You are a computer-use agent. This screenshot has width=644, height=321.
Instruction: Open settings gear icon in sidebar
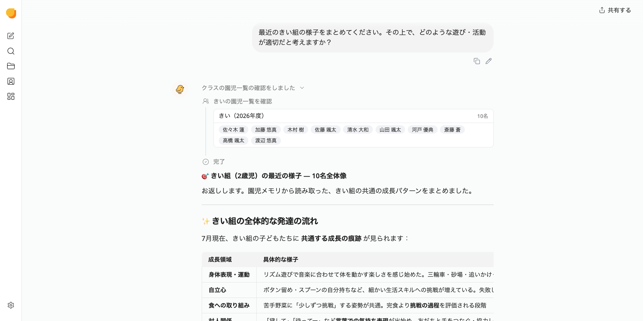tap(11, 305)
